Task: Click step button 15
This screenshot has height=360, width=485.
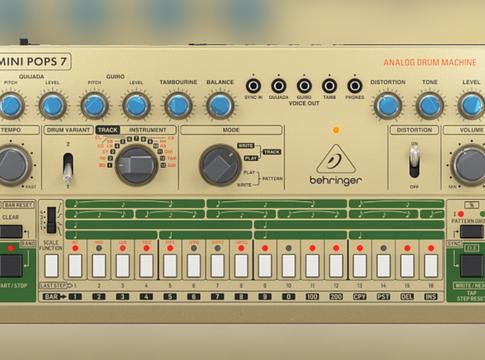Action: coord(407,265)
